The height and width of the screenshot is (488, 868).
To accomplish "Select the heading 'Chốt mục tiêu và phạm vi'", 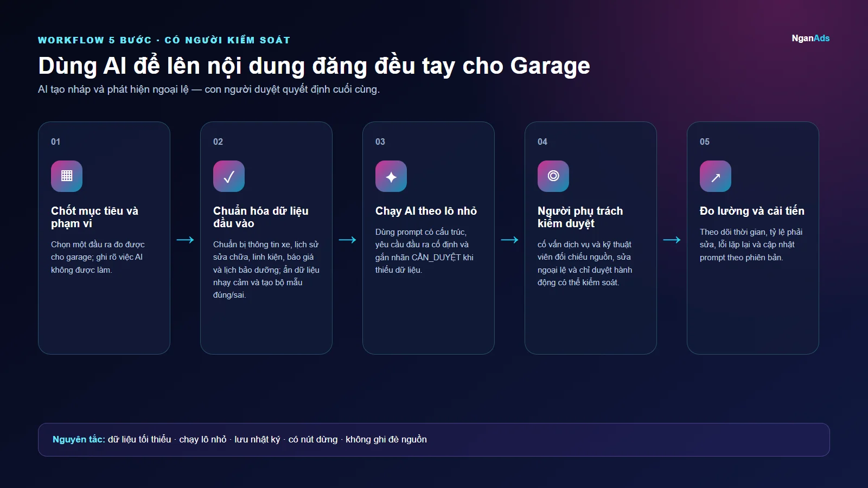I will click(x=94, y=217).
